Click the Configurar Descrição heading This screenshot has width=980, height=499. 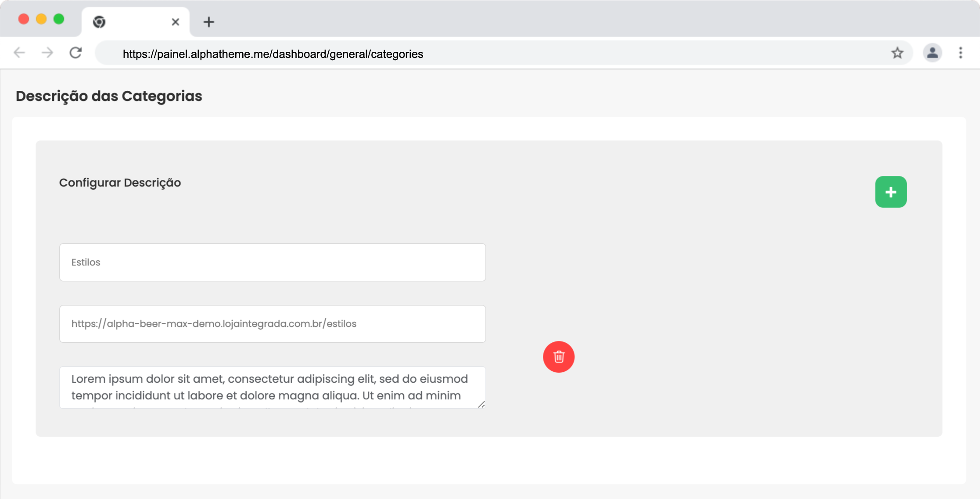click(x=120, y=183)
